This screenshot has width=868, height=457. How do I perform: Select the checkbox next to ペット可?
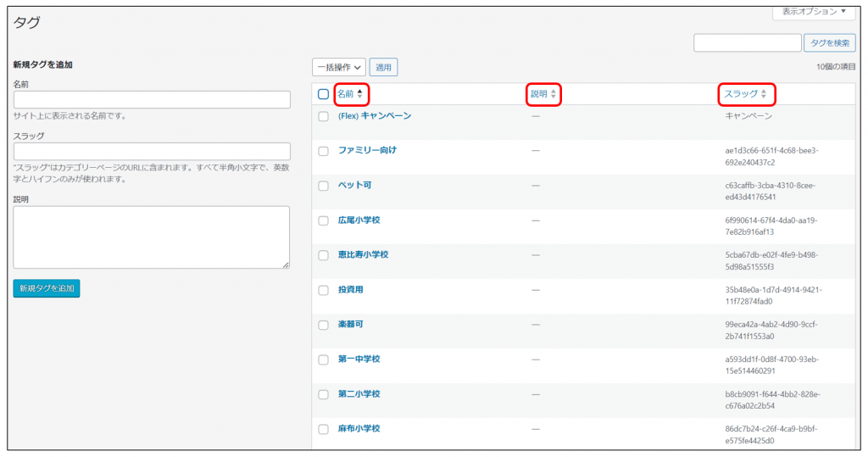pyautogui.click(x=323, y=186)
